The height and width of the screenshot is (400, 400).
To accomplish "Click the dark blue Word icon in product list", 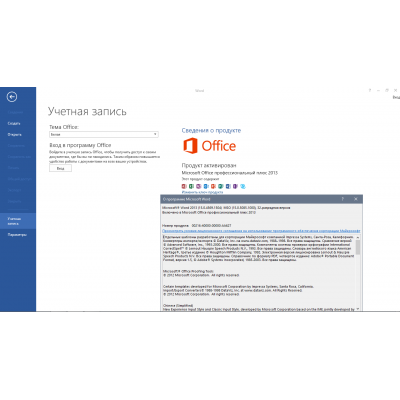I will pyautogui.click(x=228, y=186).
